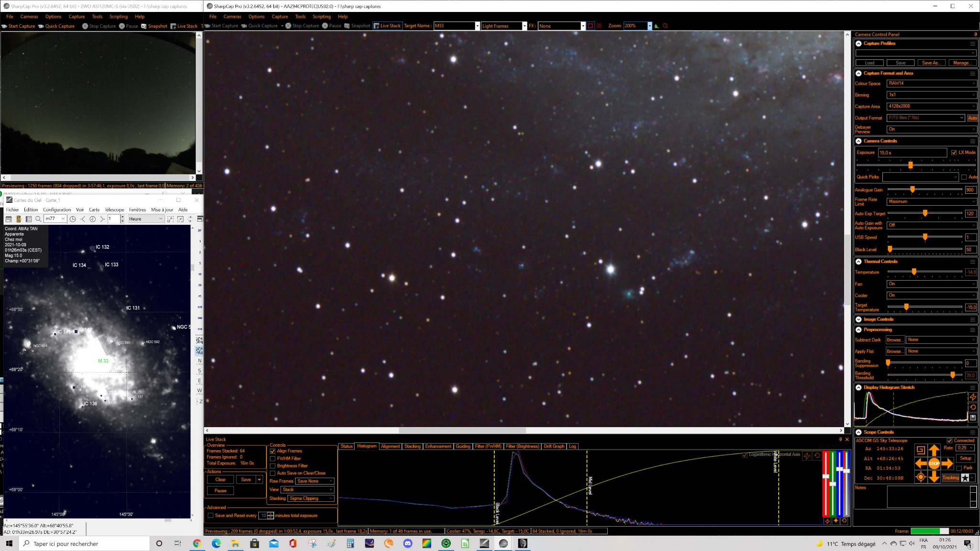The width and height of the screenshot is (980, 551).
Task: Click the capture profile Save As button
Action: coord(931,63)
